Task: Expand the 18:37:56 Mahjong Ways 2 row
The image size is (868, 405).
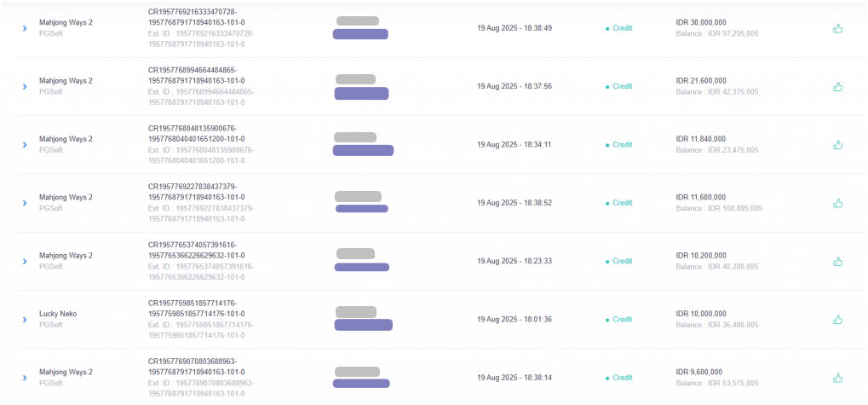Action: coord(25,86)
